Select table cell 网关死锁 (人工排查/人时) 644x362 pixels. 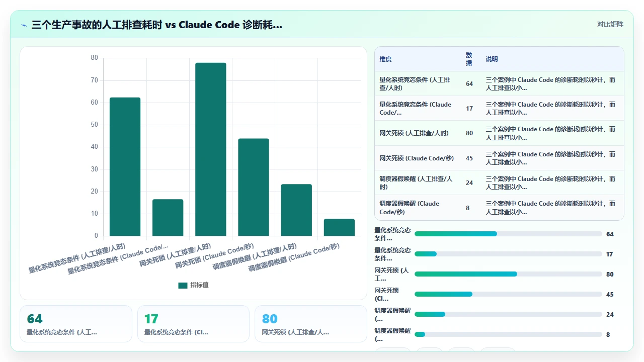414,133
